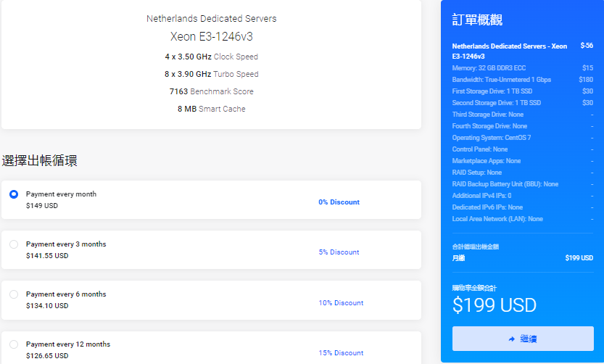Viewport: 604px width, 364px height.
Task: Pick the Payment every 12 months radio button
Action: click(14, 344)
